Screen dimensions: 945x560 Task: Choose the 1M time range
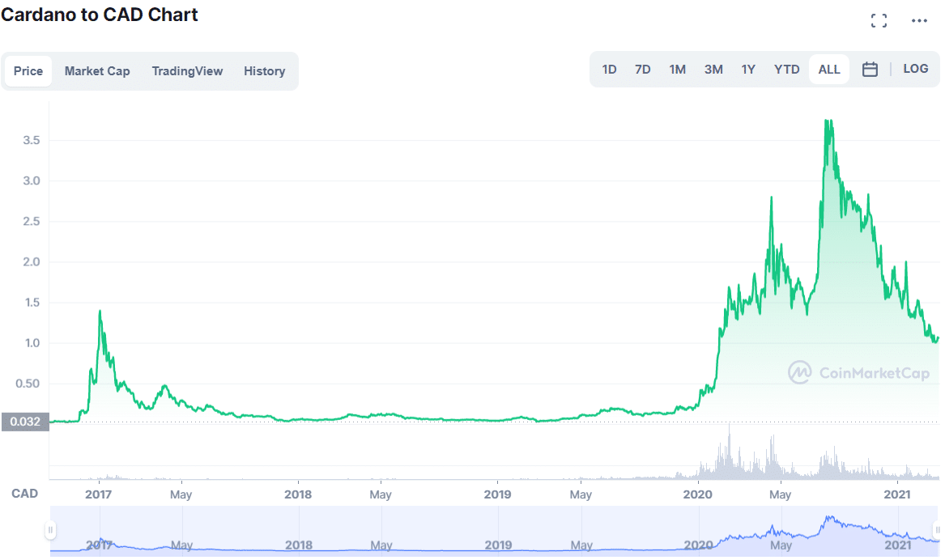(678, 70)
